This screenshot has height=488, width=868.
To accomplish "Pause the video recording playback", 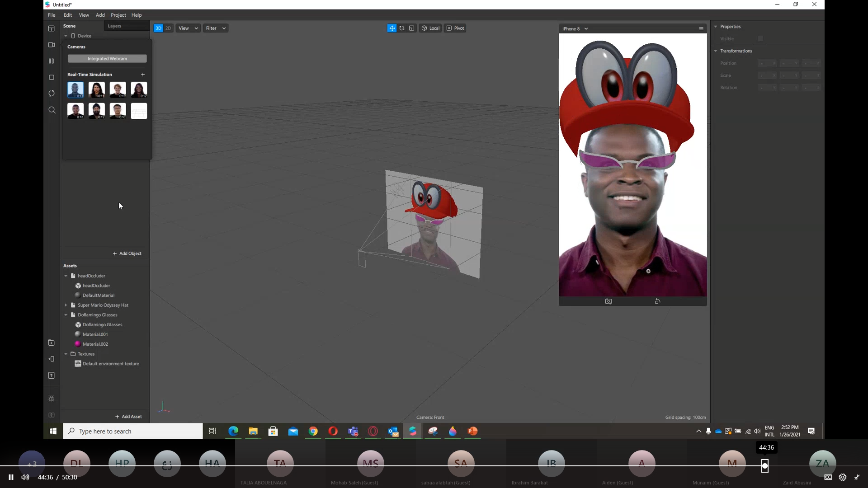I will (11, 477).
